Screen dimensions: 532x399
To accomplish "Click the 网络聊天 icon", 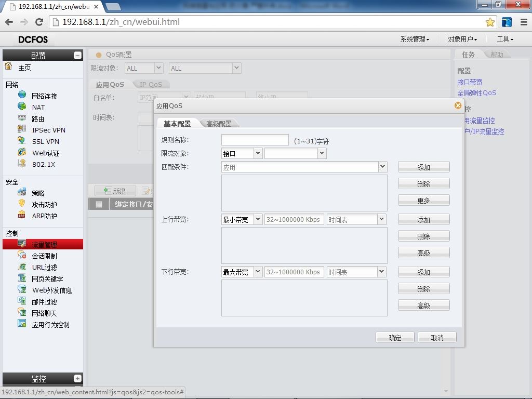I will click(x=22, y=312).
